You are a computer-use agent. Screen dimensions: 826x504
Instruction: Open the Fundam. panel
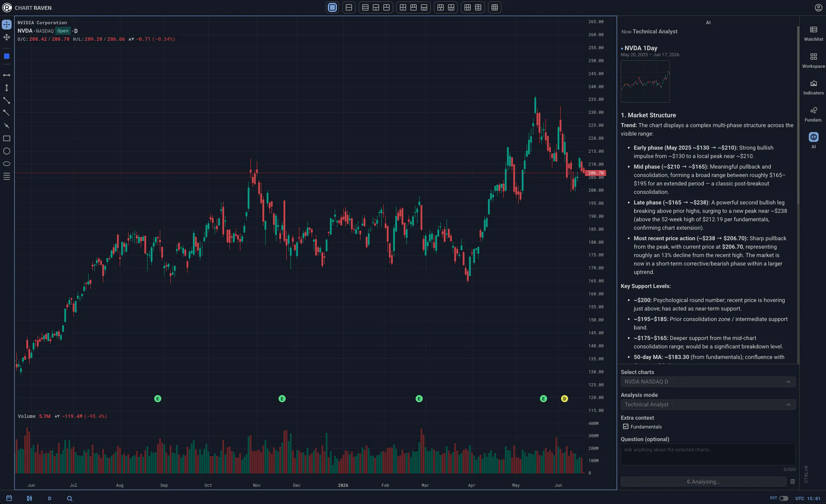pos(813,114)
